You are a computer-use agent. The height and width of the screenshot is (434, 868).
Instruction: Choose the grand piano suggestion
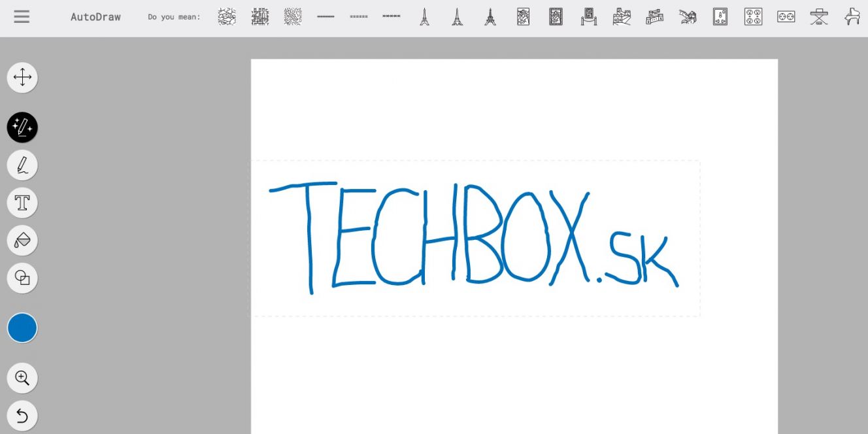point(852,16)
